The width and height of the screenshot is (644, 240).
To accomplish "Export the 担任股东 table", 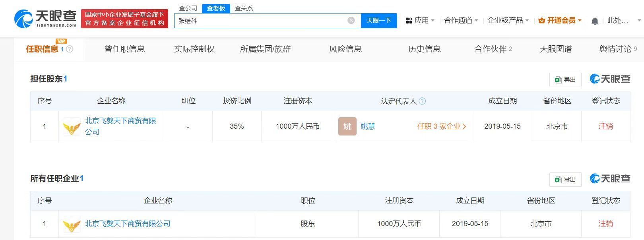I will coord(565,80).
